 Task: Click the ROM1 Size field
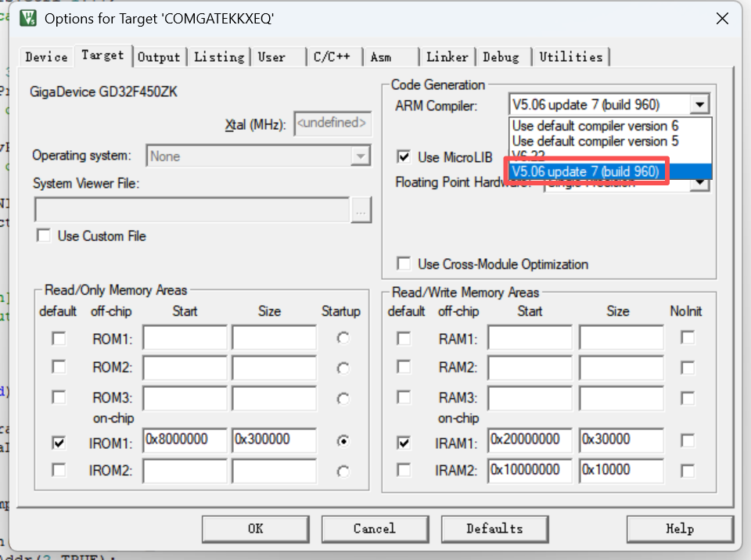(x=274, y=338)
